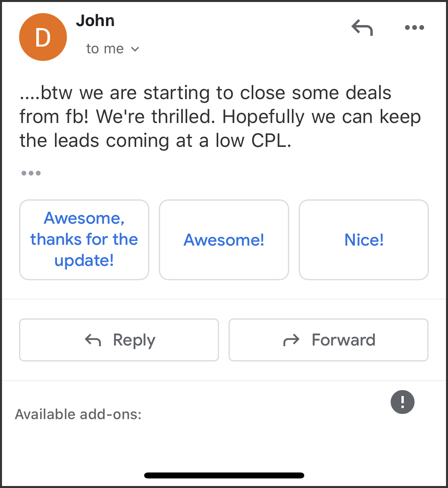Viewport: 448px width, 488px height.
Task: Open sender name John's contact details
Action: click(95, 20)
